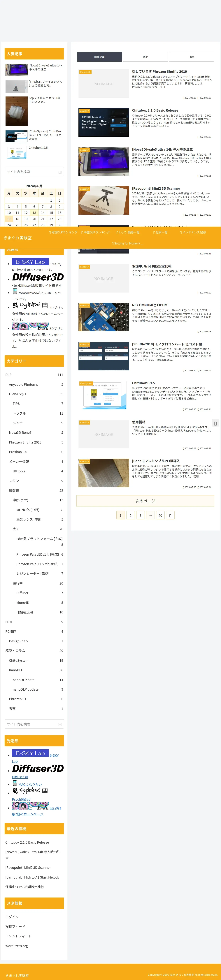
Task: Click the ChituSystem tag on the Chitubox1.9.5 thumbnail
Action: 86,383
